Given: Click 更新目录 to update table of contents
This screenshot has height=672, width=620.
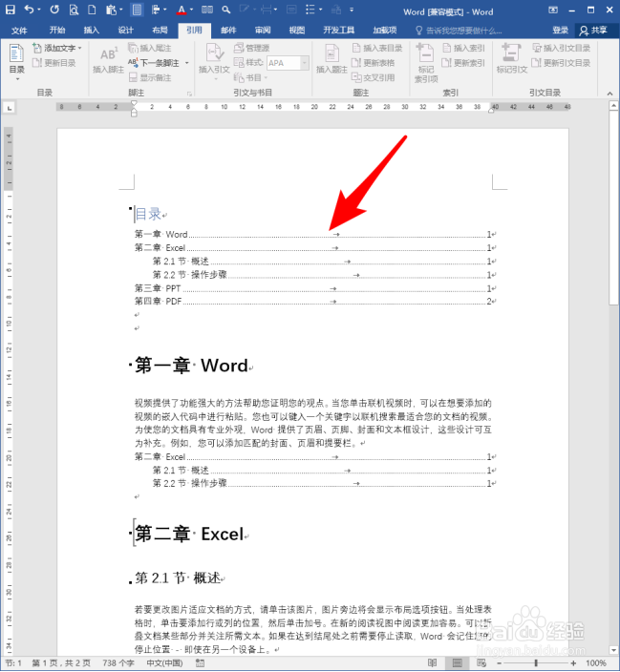Looking at the screenshot, I should (54, 63).
